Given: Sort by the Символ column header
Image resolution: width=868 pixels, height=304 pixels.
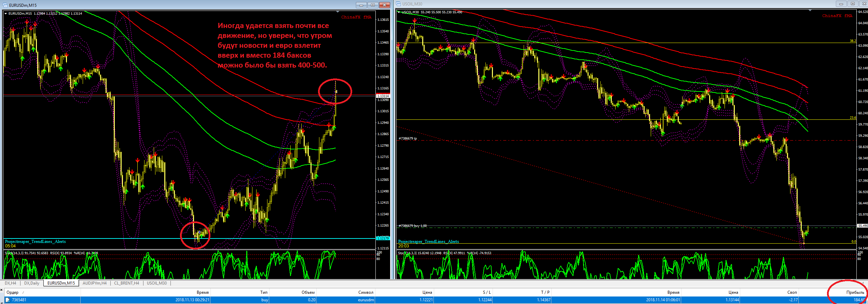Looking at the screenshot, I should pos(346,292).
